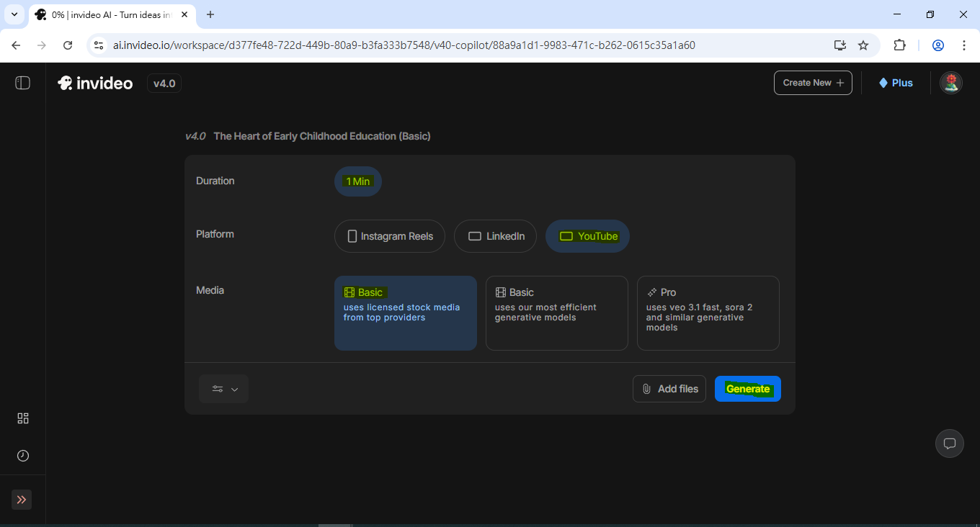Image resolution: width=980 pixels, height=527 pixels.
Task: Click the Add files button
Action: click(x=669, y=389)
